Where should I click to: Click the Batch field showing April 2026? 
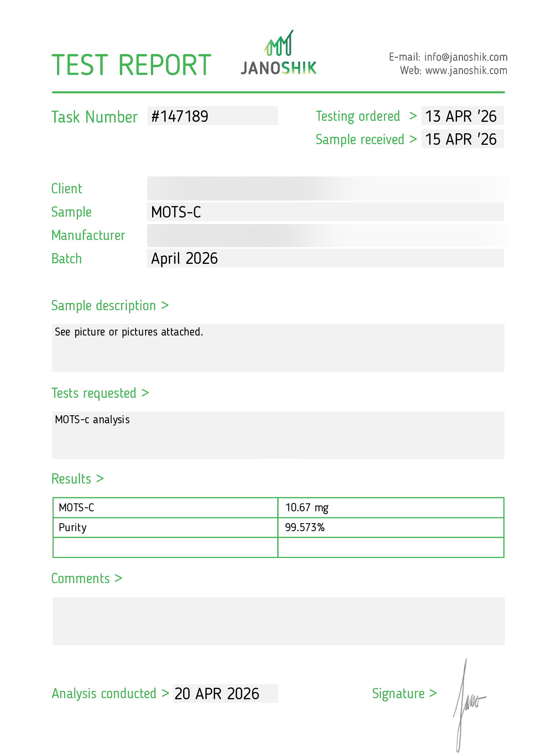coord(325,258)
